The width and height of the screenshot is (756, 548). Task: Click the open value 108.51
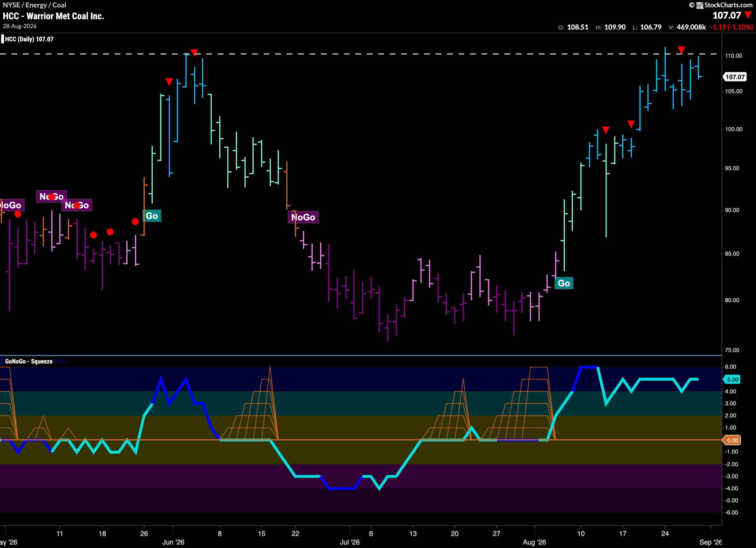[578, 27]
